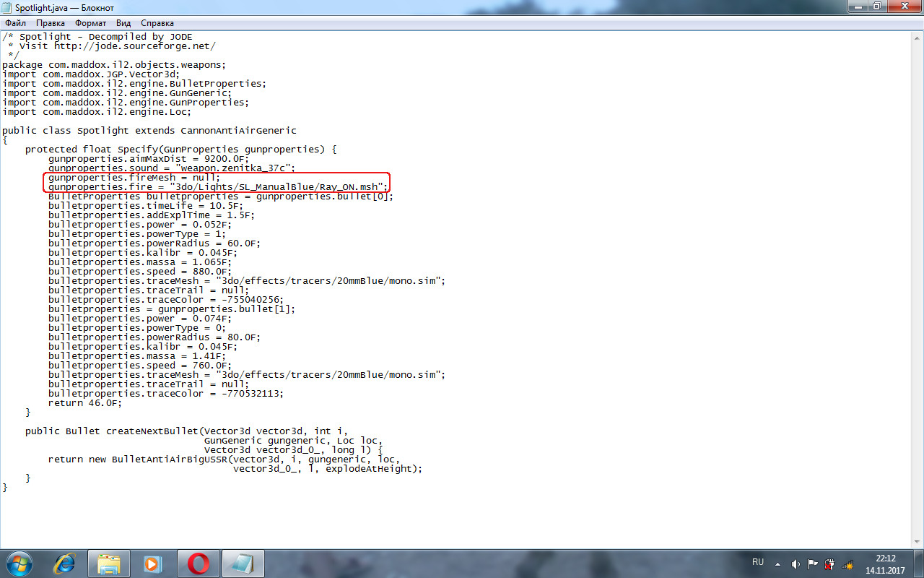Image resolution: width=924 pixels, height=578 pixels.
Task: Close the Spotlight.java Notepad window
Action: 904,7
